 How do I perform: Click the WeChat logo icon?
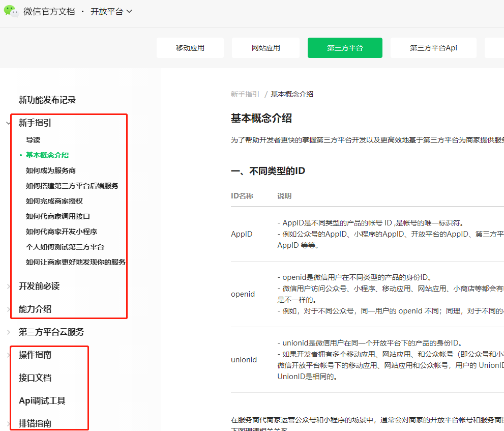(11, 11)
